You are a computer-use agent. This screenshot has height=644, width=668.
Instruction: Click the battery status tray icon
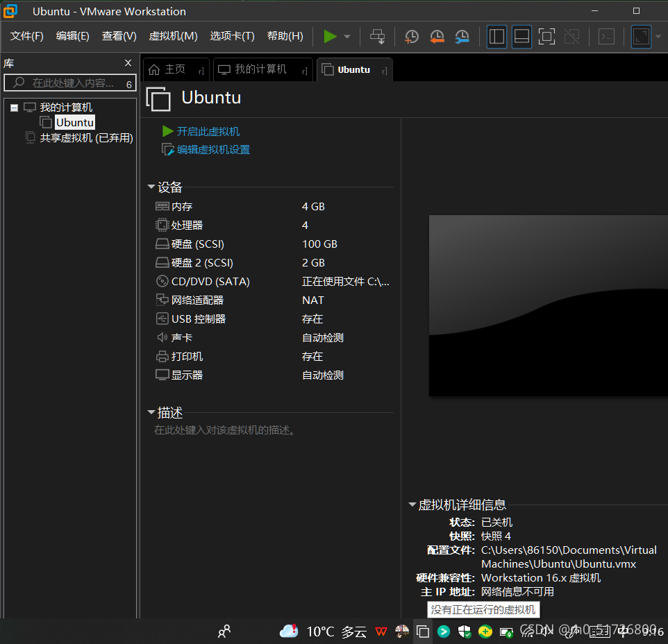[x=506, y=632]
